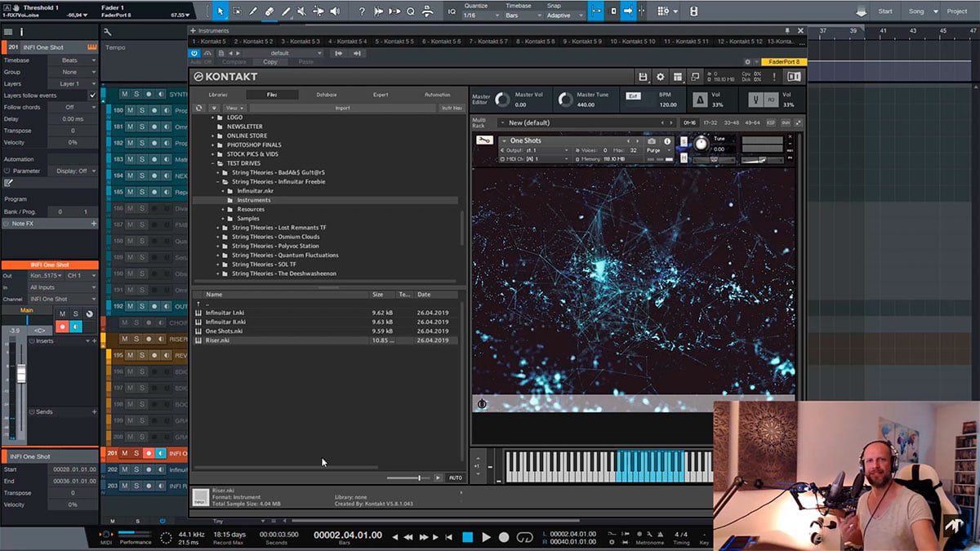Image resolution: width=980 pixels, height=551 pixels.
Task: Toggle Kontakt tuning fork reference tone
Action: coord(756,100)
